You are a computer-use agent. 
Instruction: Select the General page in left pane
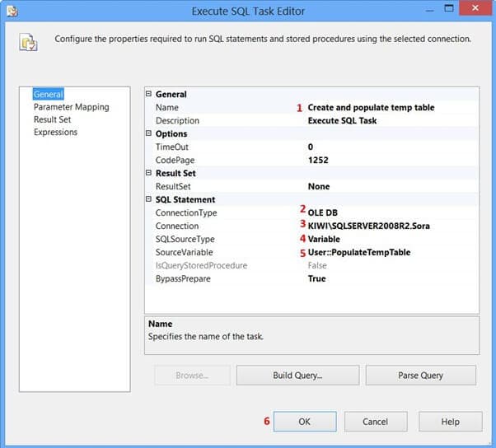pyautogui.click(x=48, y=95)
